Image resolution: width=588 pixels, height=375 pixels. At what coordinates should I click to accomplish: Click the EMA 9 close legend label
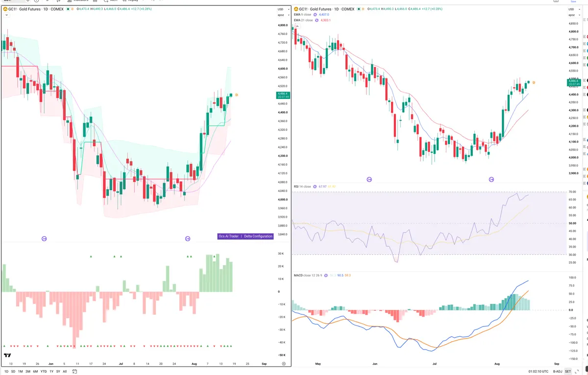pyautogui.click(x=303, y=15)
